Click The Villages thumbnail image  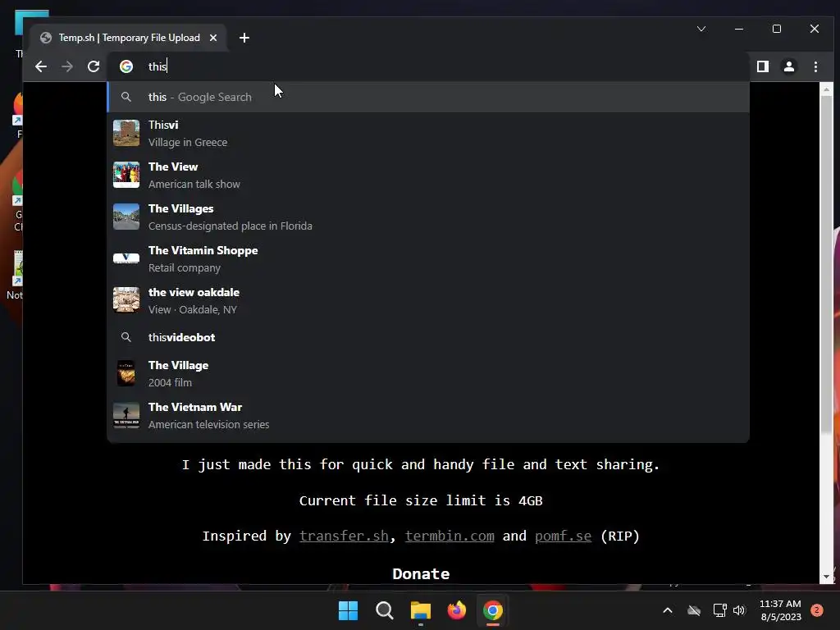tap(126, 217)
